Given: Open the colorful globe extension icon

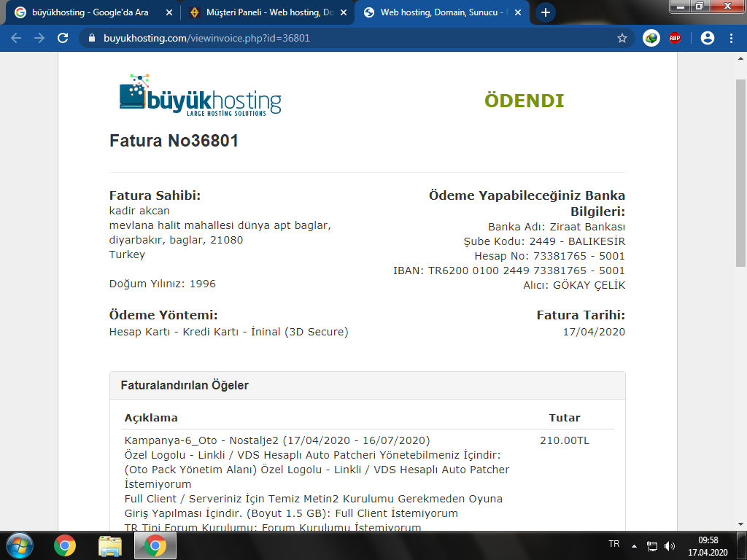Looking at the screenshot, I should (651, 38).
